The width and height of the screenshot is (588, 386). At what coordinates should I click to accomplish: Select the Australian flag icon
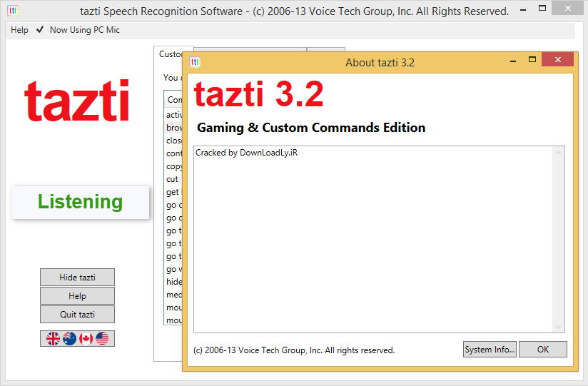click(x=69, y=339)
